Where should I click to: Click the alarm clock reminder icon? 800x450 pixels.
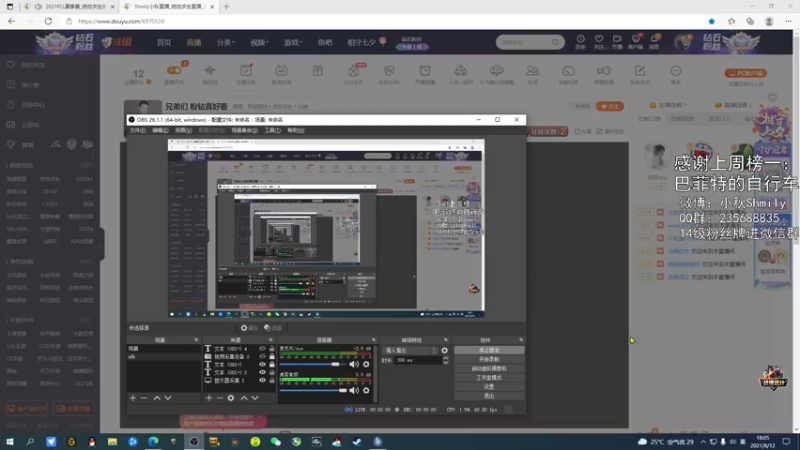click(425, 70)
